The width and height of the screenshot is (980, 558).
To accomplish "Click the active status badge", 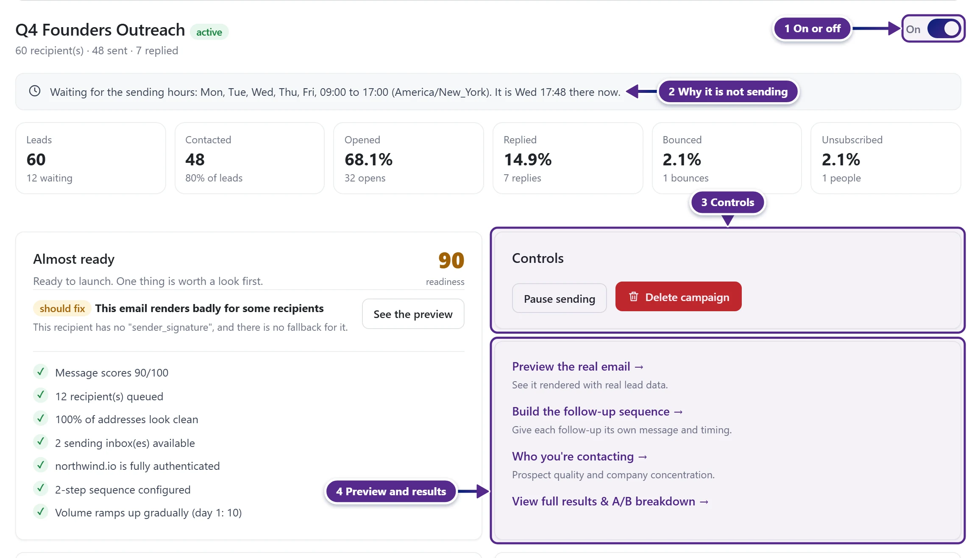I will [x=209, y=32].
